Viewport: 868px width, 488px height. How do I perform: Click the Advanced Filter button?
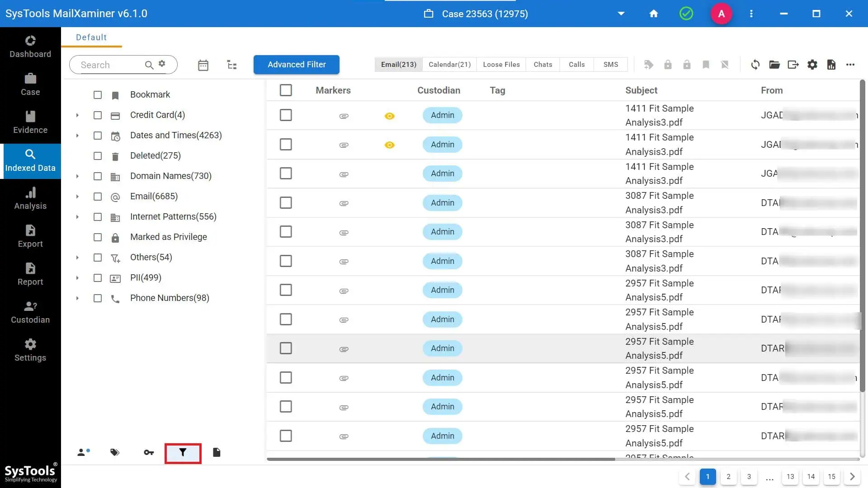296,64
